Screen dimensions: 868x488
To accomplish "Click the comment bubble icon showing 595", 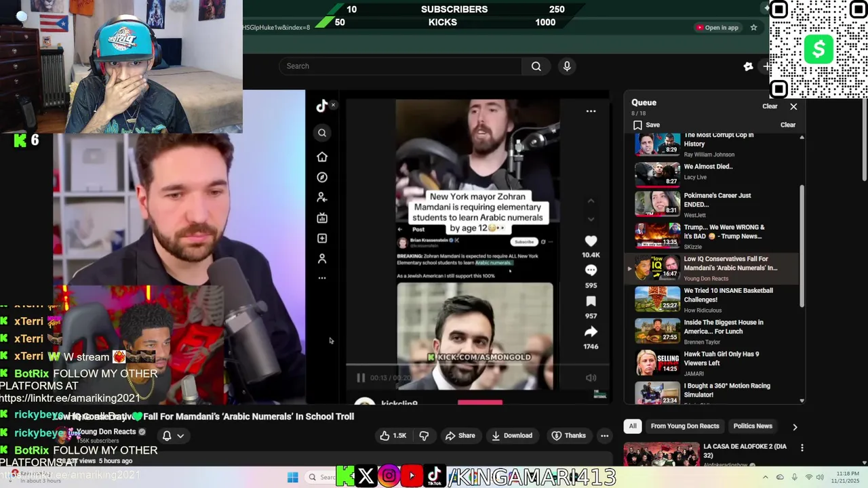I will click(x=591, y=270).
